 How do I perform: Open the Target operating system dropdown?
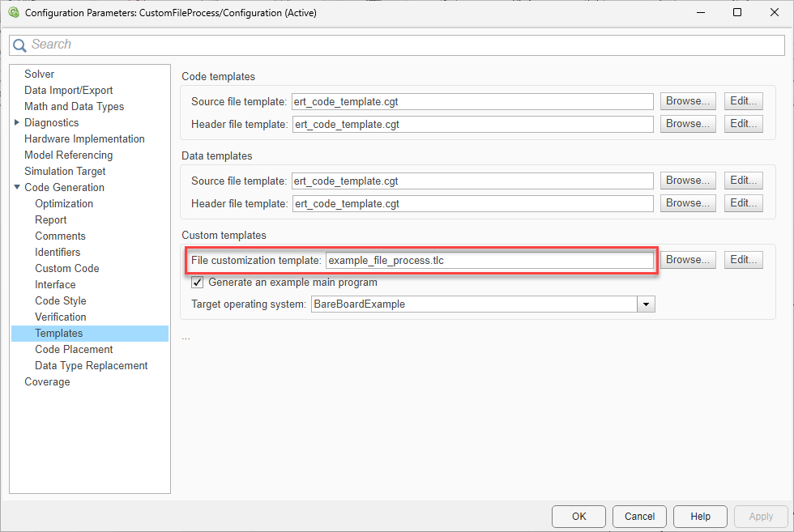646,304
